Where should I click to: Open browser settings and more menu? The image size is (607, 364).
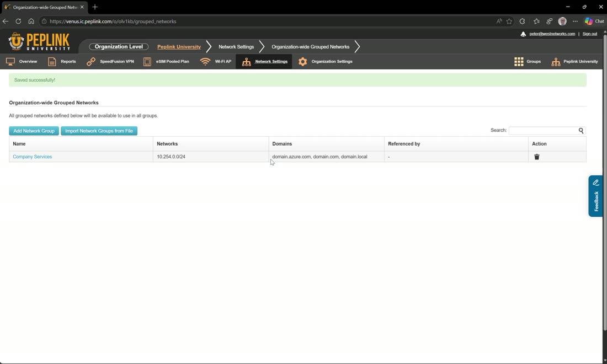point(575,22)
